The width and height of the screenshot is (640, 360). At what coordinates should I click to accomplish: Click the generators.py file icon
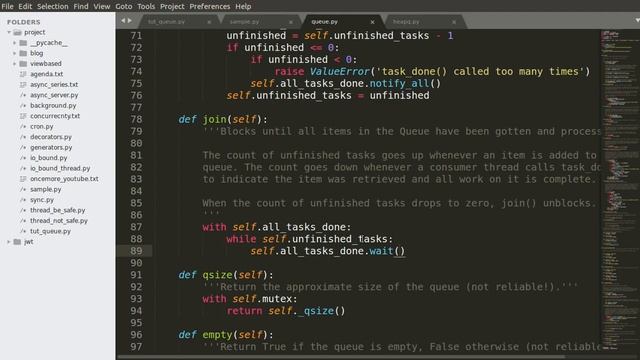pos(23,148)
